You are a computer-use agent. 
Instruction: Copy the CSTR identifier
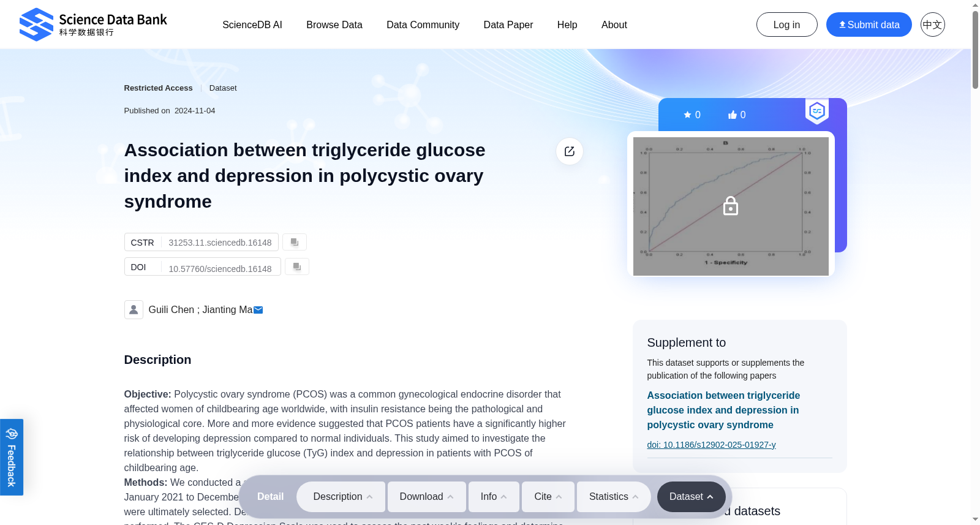[x=295, y=242]
